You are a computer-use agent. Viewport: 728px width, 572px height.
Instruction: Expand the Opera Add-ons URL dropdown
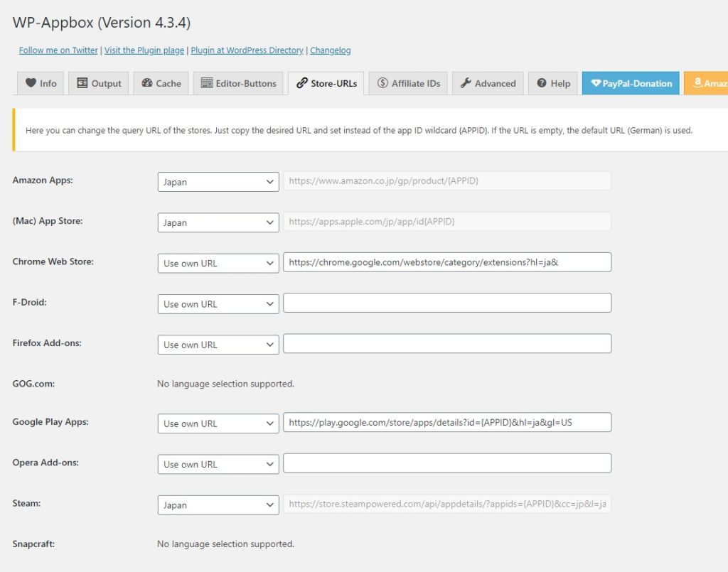[x=218, y=465]
